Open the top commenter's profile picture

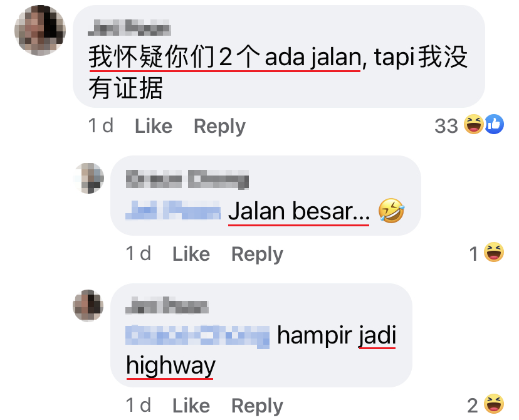coord(40,30)
